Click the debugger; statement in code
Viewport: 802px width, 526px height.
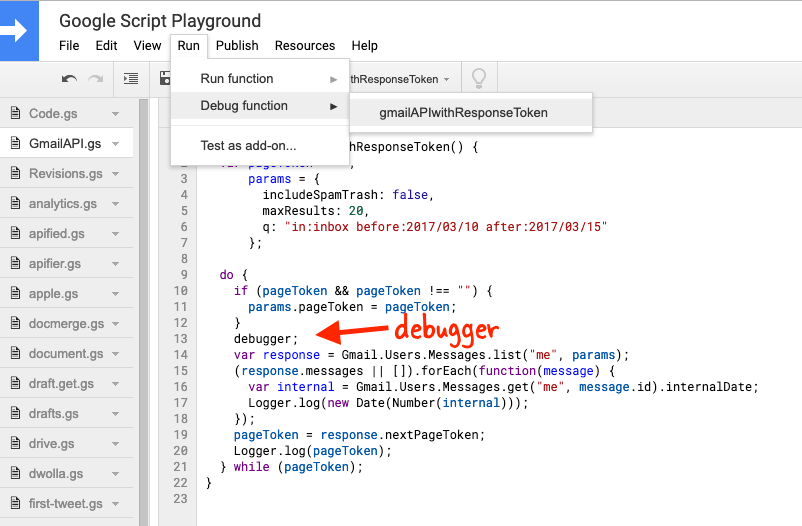tap(265, 339)
